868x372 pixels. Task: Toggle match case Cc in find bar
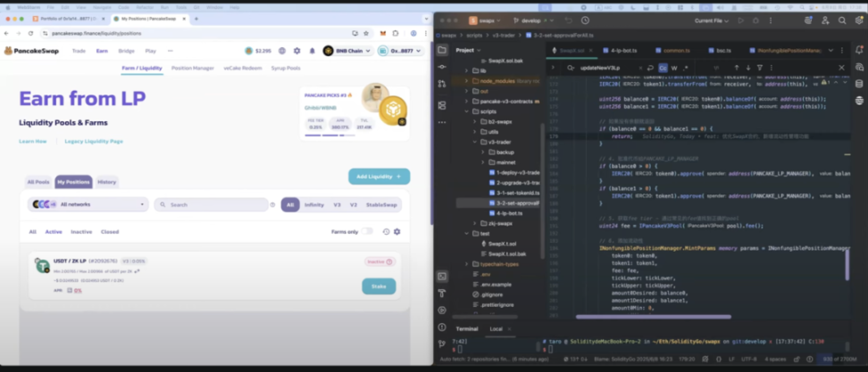coord(663,68)
